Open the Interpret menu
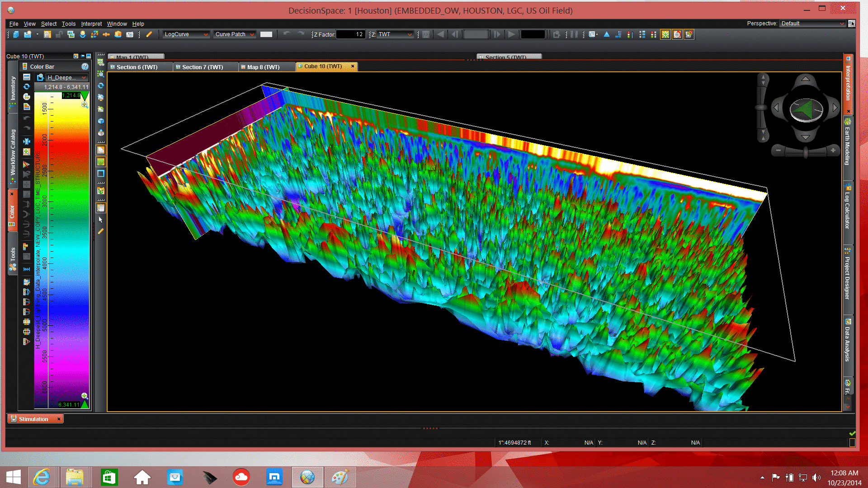Screen dimensions: 868x488 (91, 24)
